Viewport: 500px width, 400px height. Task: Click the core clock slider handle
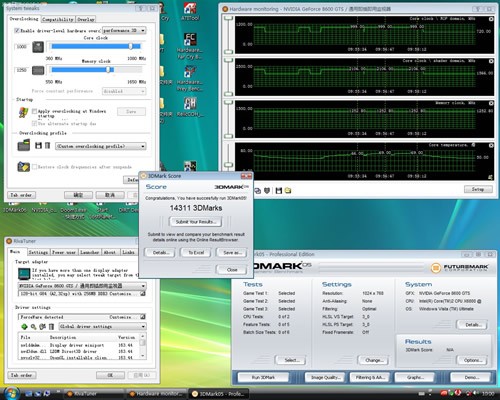tap(131, 46)
